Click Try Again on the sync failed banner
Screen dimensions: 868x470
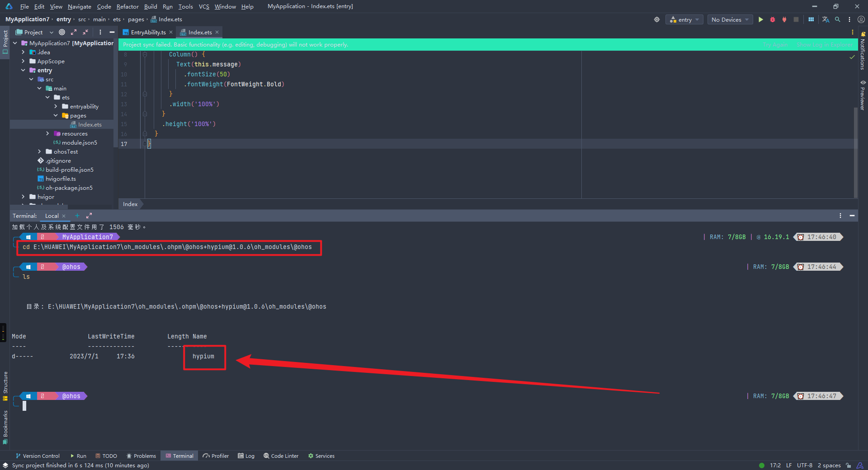point(775,44)
